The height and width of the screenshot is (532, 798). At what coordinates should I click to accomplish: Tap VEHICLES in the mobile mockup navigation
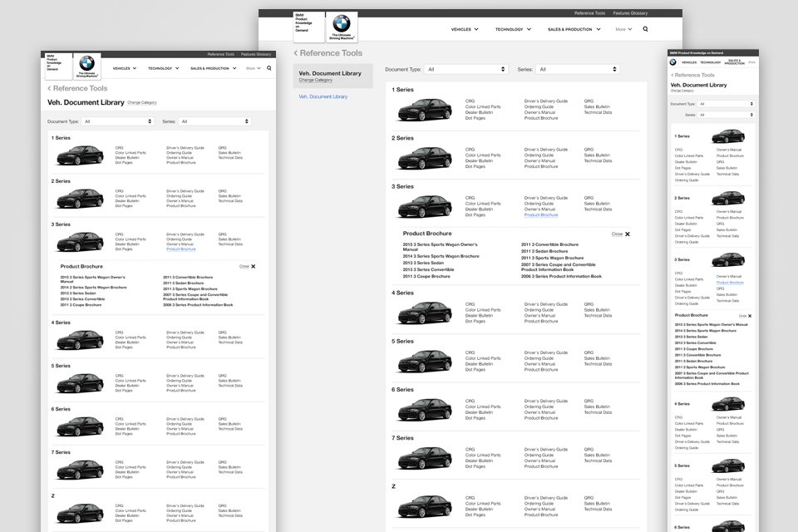(x=689, y=62)
